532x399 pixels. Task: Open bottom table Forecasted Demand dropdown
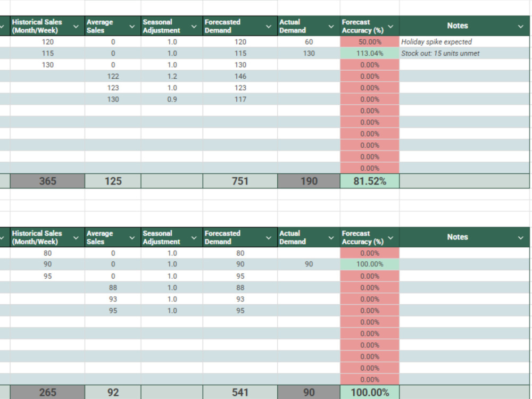click(268, 238)
